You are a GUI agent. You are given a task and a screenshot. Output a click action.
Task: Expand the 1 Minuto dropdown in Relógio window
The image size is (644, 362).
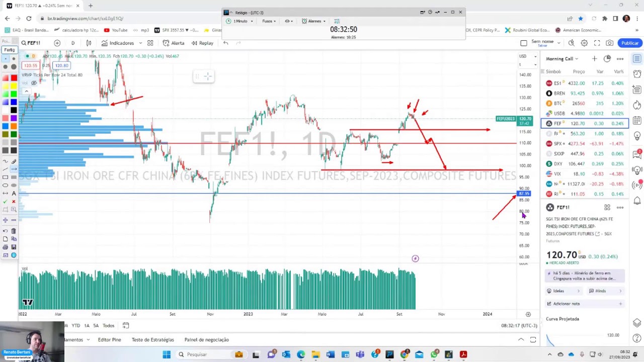pyautogui.click(x=239, y=21)
